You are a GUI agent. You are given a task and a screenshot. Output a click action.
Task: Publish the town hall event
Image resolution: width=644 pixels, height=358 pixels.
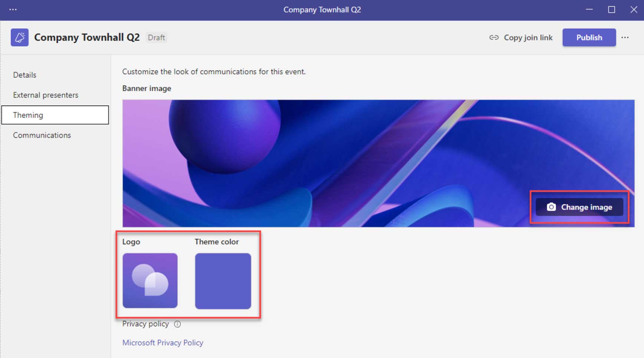tap(589, 38)
